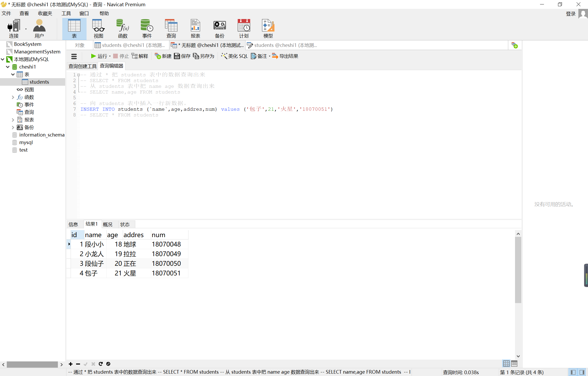Open the 模型 (Model) toolbar icon
The width and height of the screenshot is (588, 376).
268,29
